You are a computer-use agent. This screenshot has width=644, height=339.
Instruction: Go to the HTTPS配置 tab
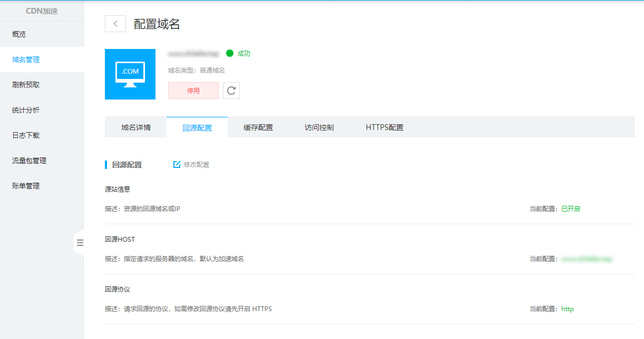pos(385,127)
